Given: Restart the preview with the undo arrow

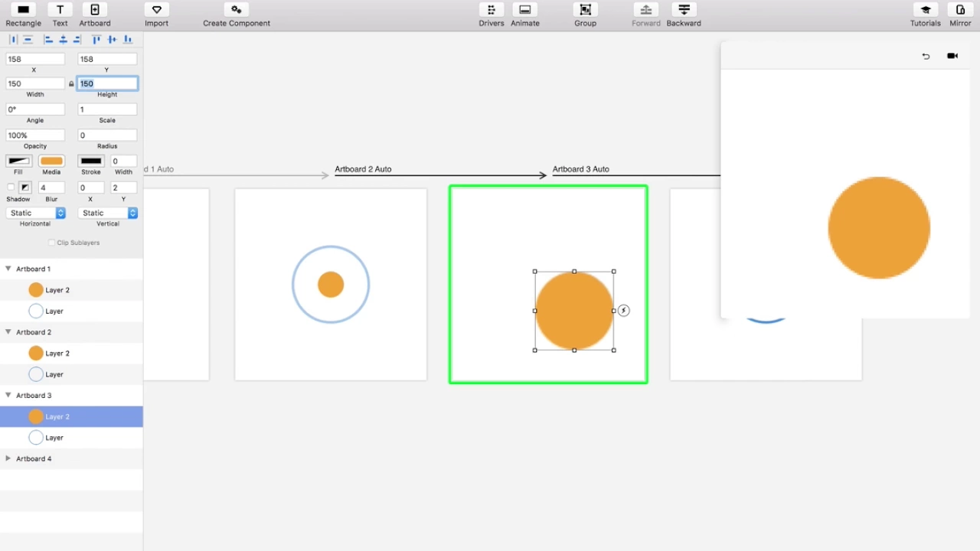Looking at the screenshot, I should click(x=926, y=56).
